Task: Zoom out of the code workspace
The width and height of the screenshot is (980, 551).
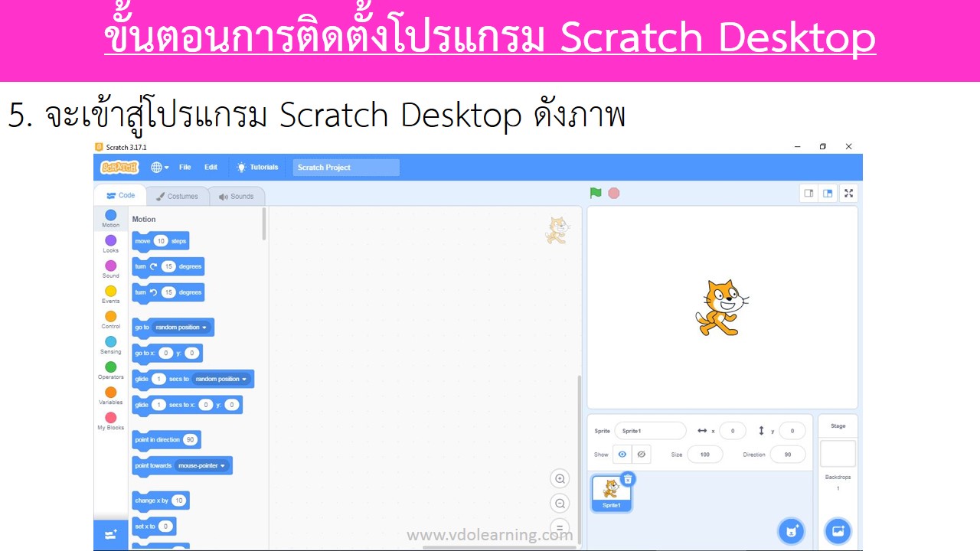Action: (x=560, y=504)
